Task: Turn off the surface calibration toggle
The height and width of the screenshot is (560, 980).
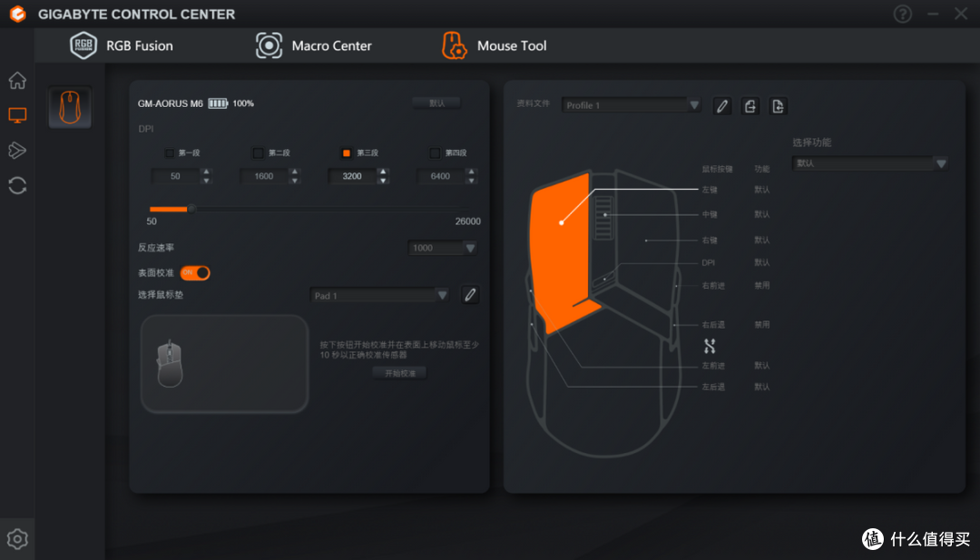Action: pos(195,272)
